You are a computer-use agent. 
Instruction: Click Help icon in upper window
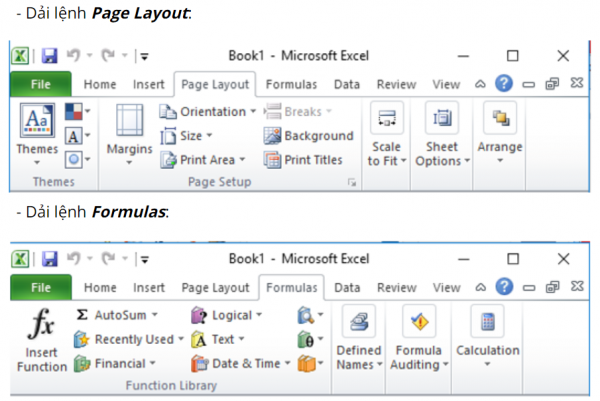click(504, 83)
